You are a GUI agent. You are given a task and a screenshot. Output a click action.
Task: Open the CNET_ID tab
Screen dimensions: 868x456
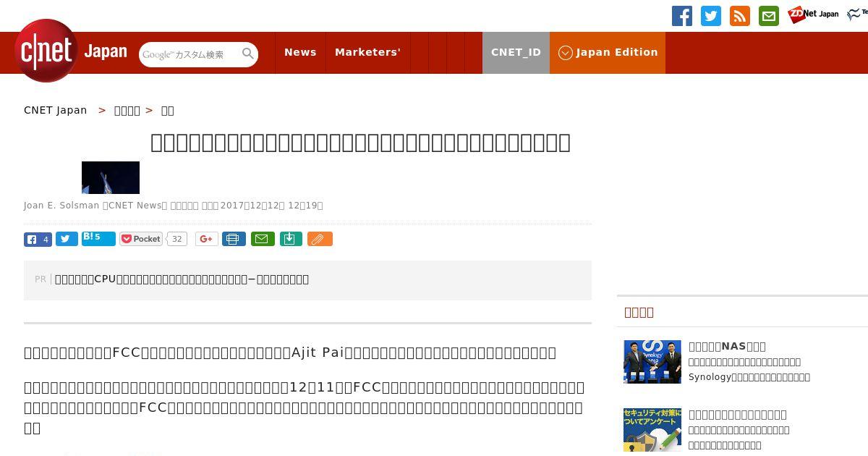516,52
